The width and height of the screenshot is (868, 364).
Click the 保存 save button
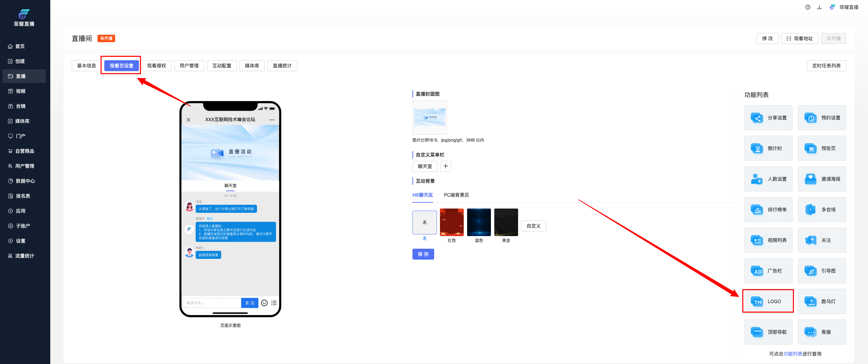[423, 254]
